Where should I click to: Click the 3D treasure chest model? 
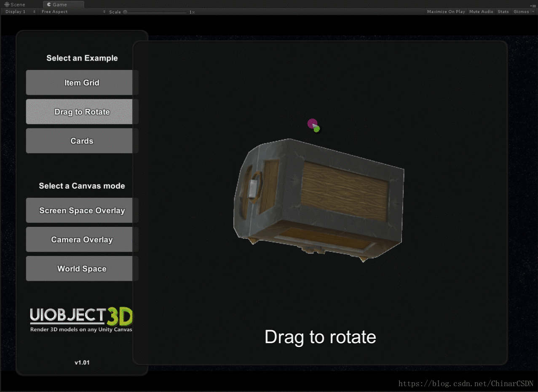tap(319, 200)
